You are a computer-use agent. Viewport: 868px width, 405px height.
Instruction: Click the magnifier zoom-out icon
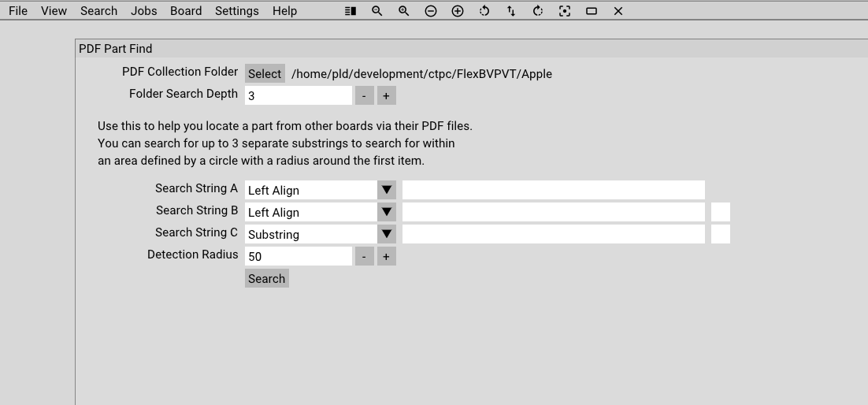pos(377,11)
